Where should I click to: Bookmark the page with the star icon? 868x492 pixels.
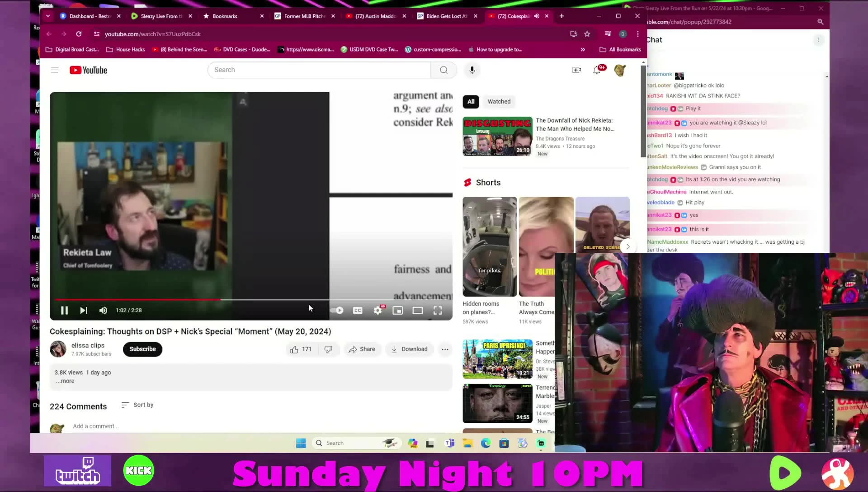[587, 34]
